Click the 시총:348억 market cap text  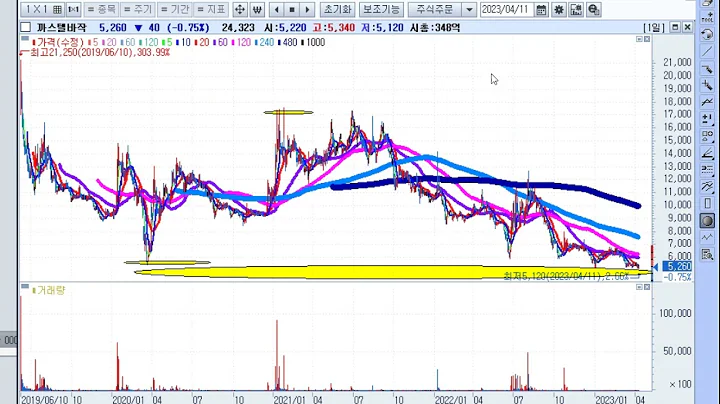434,28
